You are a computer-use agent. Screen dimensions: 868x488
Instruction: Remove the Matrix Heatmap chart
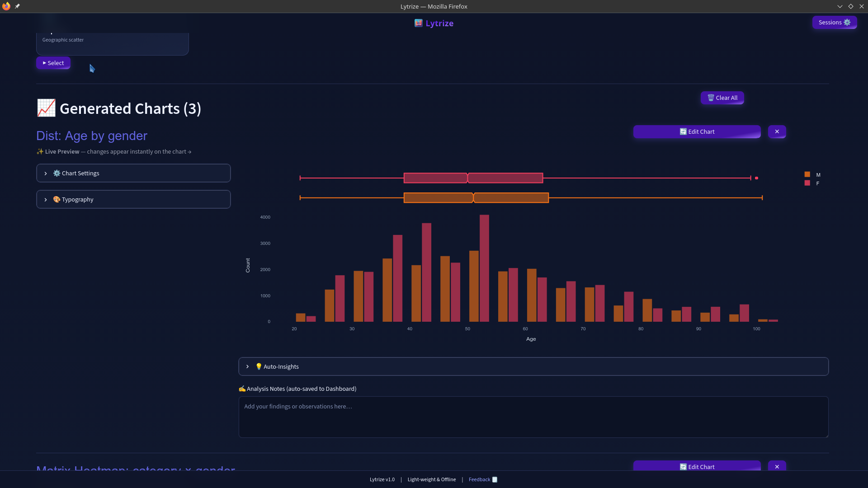pos(777,466)
